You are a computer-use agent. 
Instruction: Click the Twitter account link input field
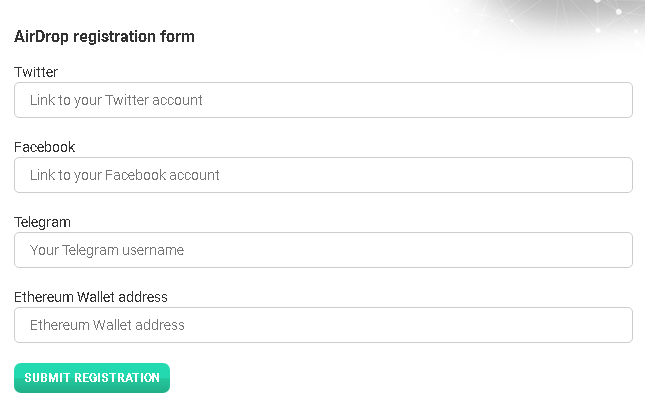pyautogui.click(x=323, y=100)
